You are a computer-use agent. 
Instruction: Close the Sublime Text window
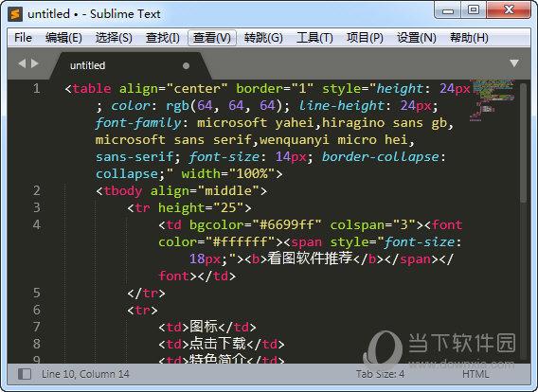tap(509, 9)
